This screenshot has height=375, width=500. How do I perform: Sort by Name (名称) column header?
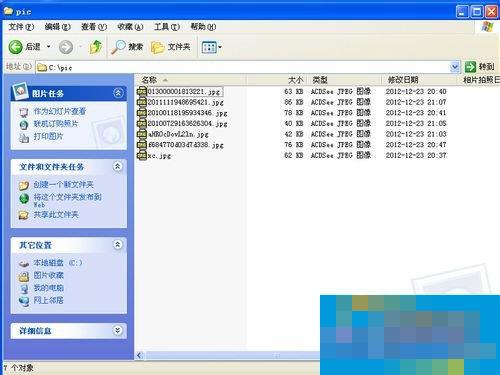pyautogui.click(x=191, y=80)
